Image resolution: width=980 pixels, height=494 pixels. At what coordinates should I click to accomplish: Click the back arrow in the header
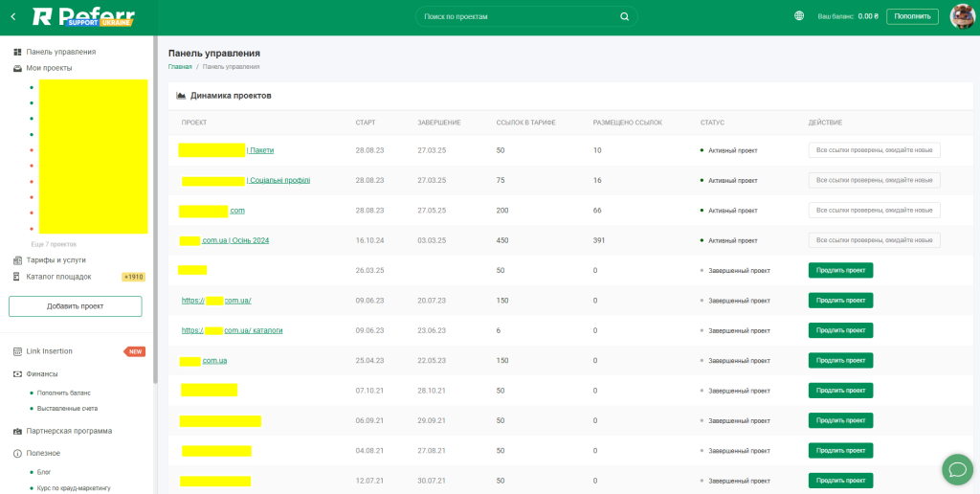12,16
